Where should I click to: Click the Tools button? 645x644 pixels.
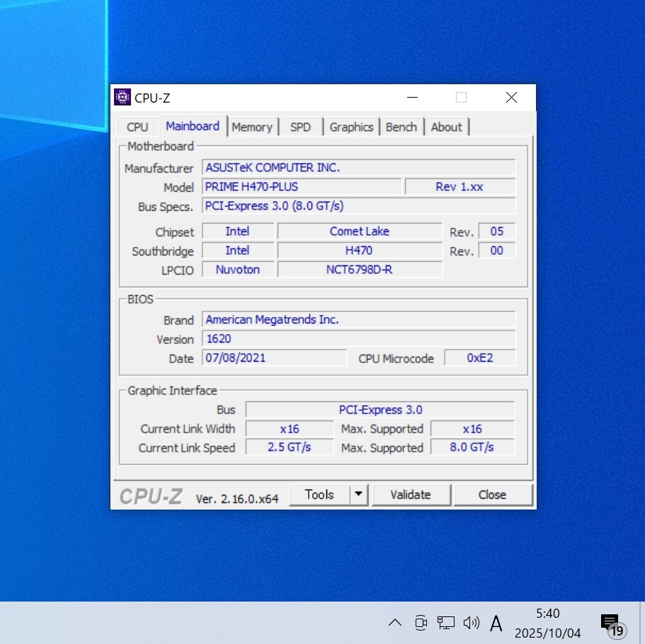pyautogui.click(x=320, y=495)
